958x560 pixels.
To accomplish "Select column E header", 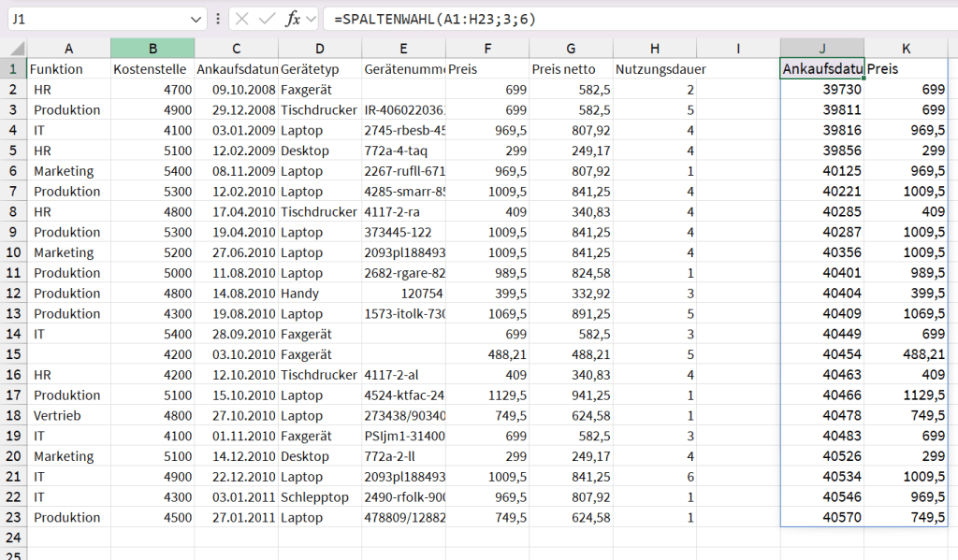I will [x=403, y=49].
